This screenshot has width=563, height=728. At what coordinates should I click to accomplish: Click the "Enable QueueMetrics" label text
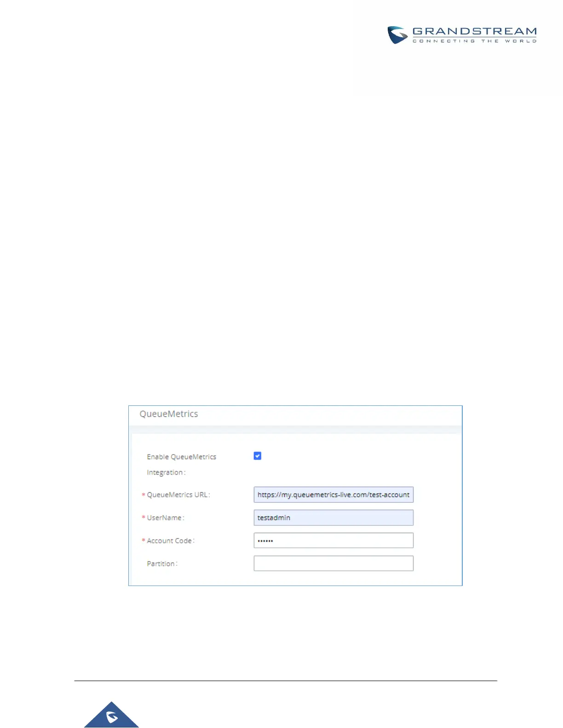[x=181, y=457]
